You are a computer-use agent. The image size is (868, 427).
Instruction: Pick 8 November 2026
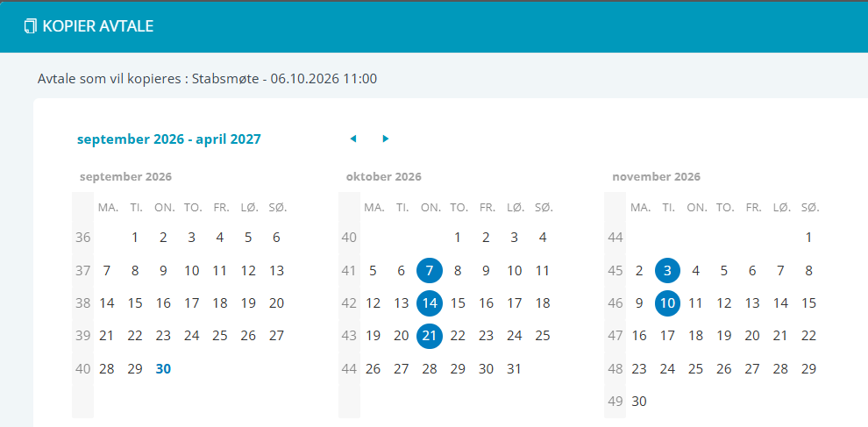(x=808, y=271)
